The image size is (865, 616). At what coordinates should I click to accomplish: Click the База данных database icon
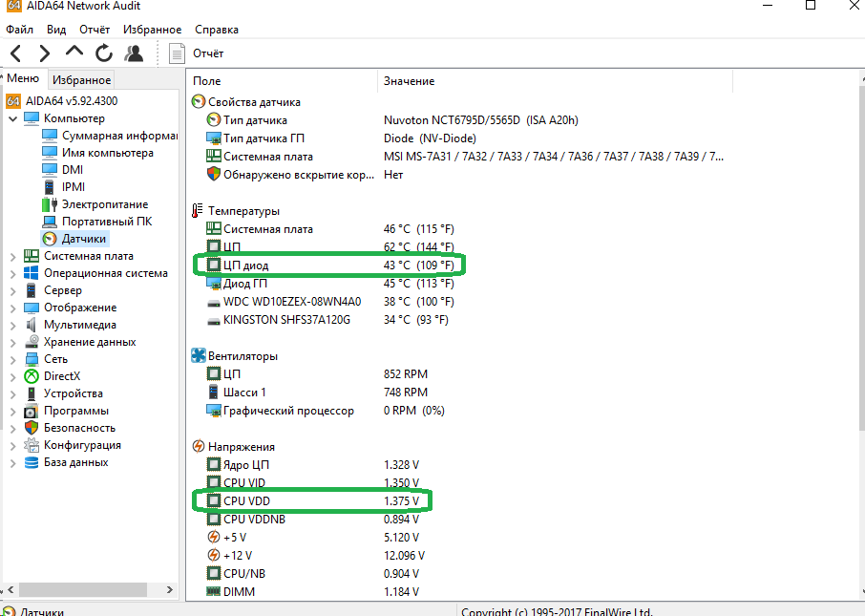[x=32, y=462]
